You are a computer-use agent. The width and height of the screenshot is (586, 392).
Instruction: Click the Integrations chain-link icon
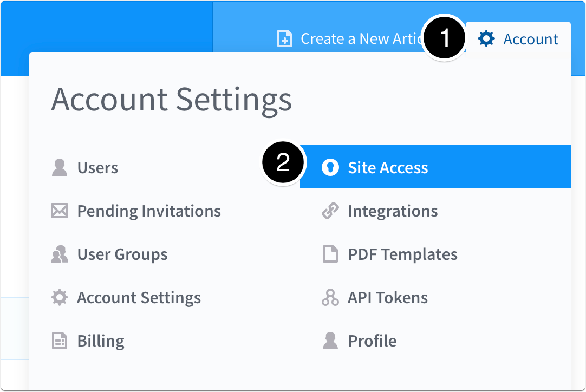(330, 211)
